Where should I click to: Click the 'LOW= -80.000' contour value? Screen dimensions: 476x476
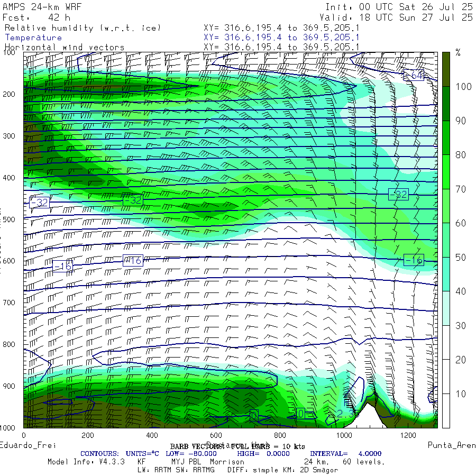coord(191,454)
